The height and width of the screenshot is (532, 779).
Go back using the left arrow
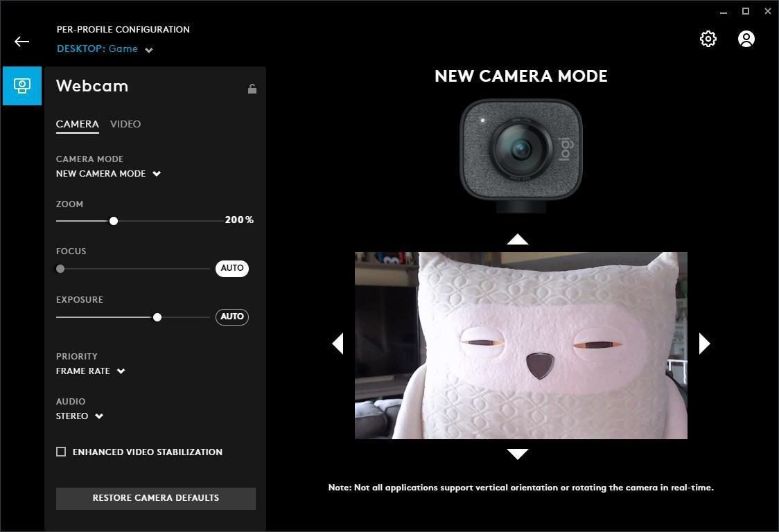22,42
